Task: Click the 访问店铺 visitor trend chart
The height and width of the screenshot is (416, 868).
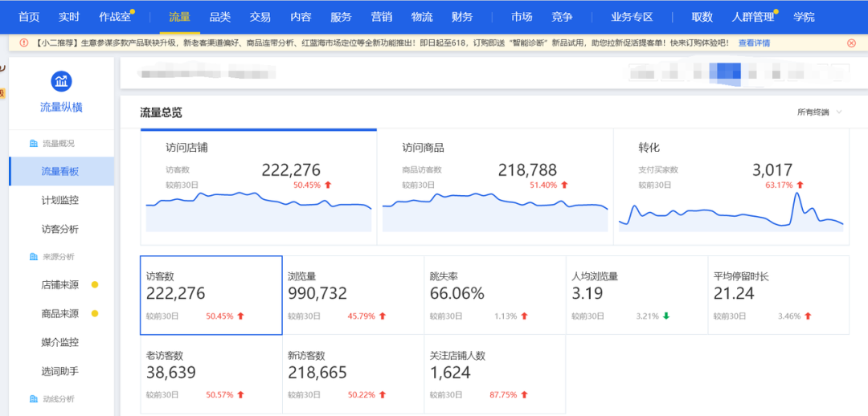Action: (x=259, y=211)
